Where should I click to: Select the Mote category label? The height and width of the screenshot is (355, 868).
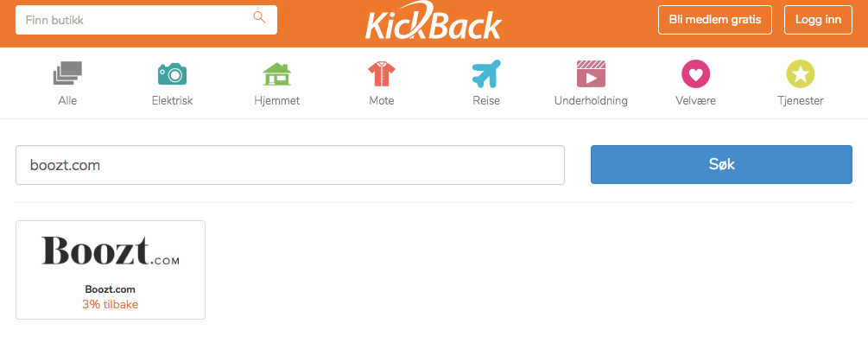[x=382, y=101]
